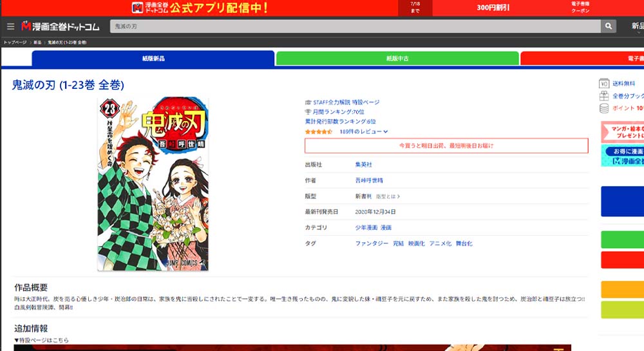Open the 鬼滅の刃 volume 23 cover image
The width and height of the screenshot is (644, 351).
153,184
